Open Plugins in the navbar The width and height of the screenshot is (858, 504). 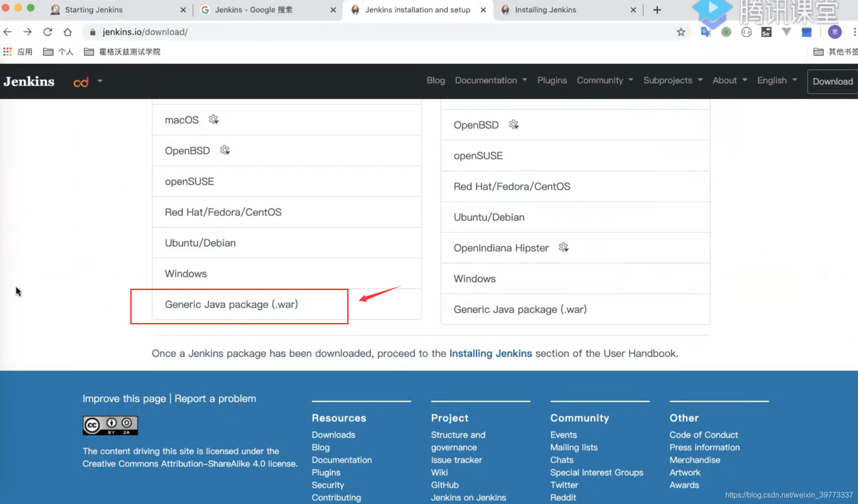pyautogui.click(x=552, y=80)
